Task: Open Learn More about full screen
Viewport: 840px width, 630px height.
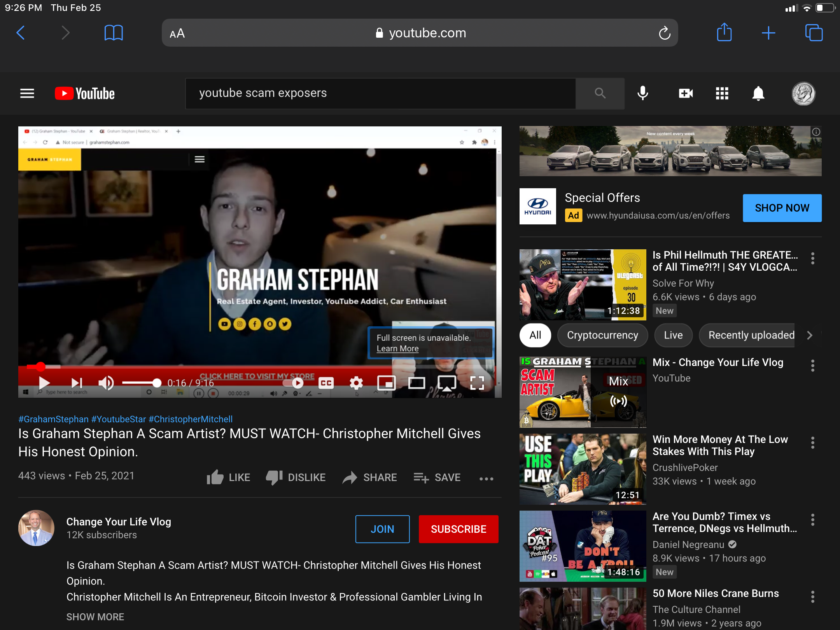Action: click(x=397, y=349)
